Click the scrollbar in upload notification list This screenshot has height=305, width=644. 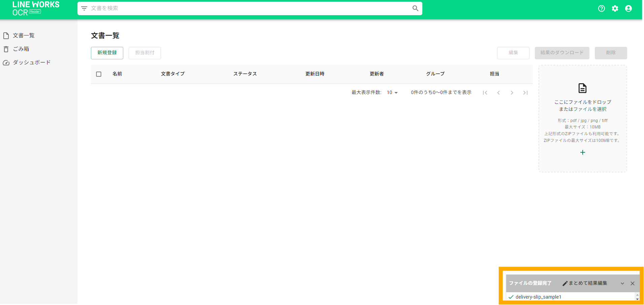coord(637,297)
